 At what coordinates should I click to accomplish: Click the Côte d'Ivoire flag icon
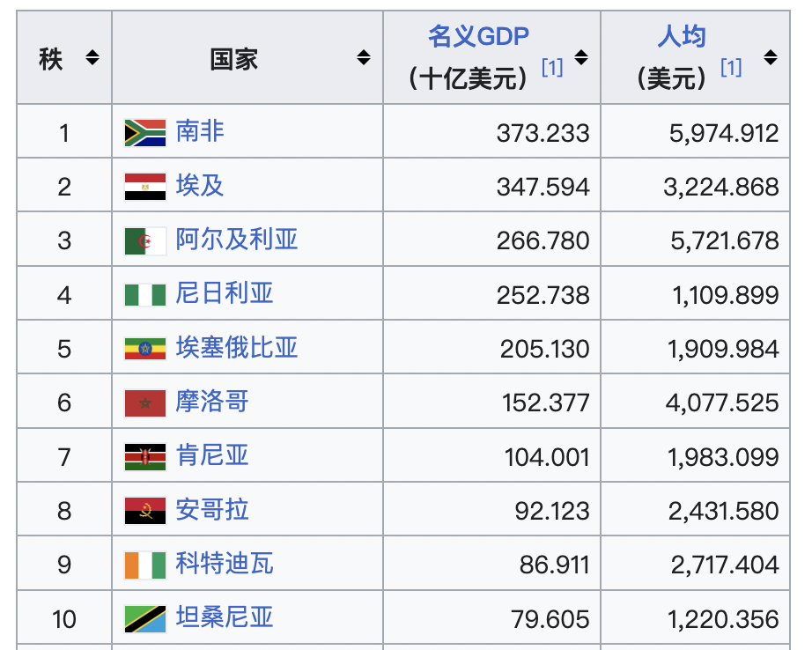145,565
